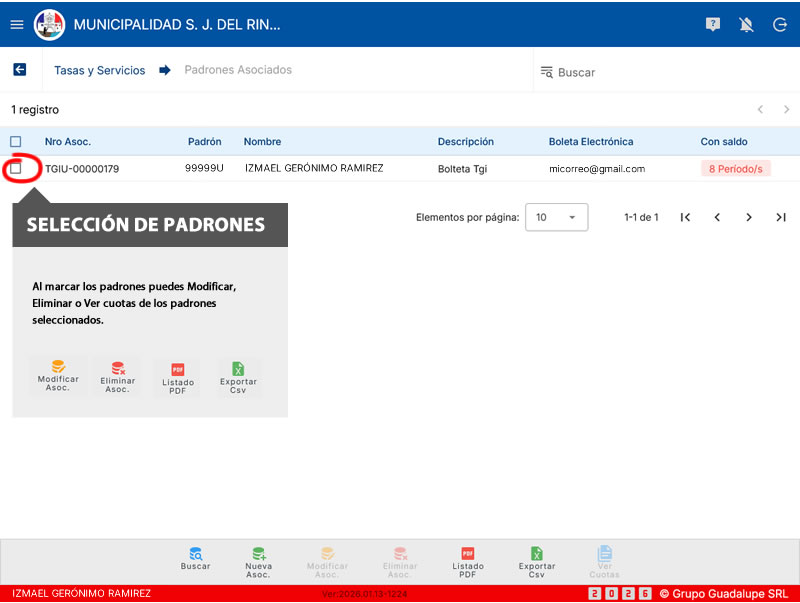Jump to the first page of results
Viewport: 800px width, 603px height.
[x=685, y=217]
